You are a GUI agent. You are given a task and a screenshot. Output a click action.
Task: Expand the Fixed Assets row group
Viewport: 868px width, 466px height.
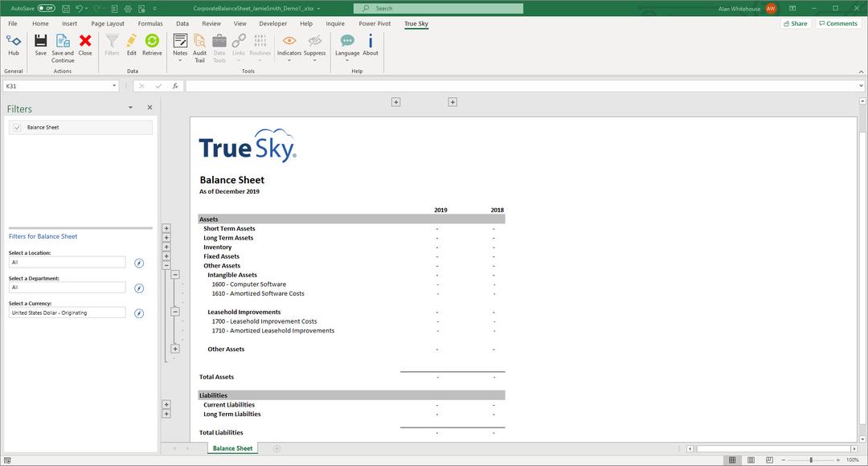point(166,256)
